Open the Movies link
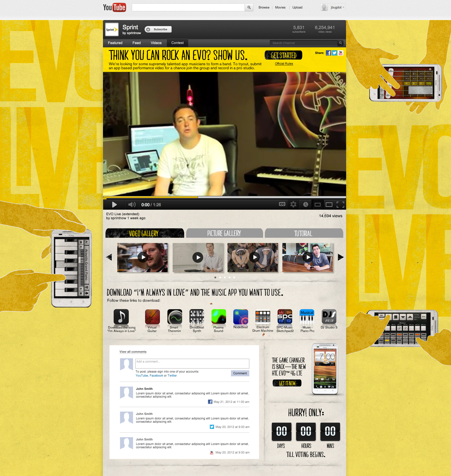Screen dimensions: 451x476 click(x=280, y=8)
